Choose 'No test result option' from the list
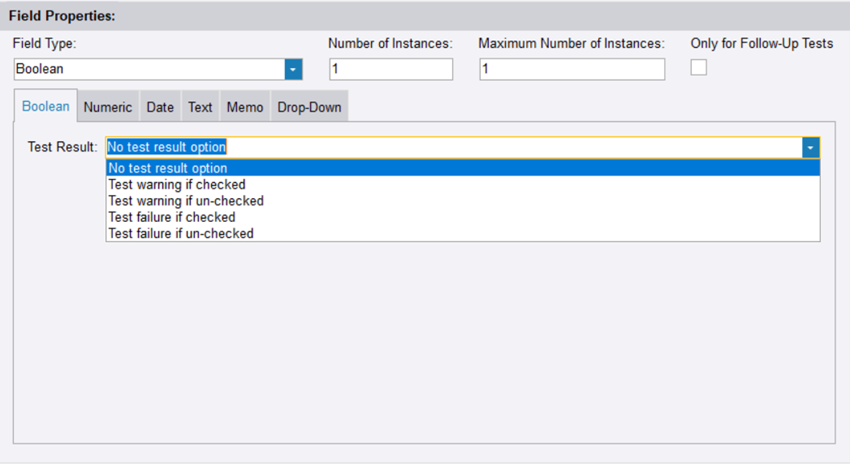Image resolution: width=850 pixels, height=464 pixels. click(168, 168)
